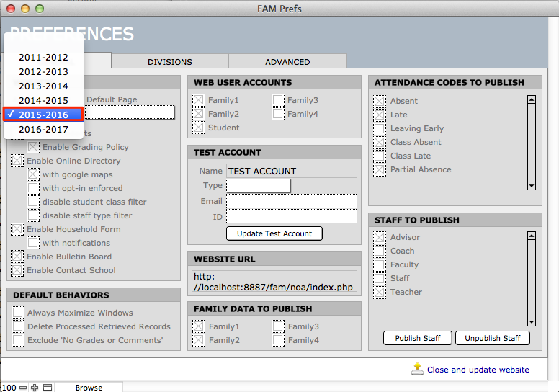This screenshot has height=392, width=559.
Task: Enable the Family4 web user account checkbox
Action: (278, 114)
